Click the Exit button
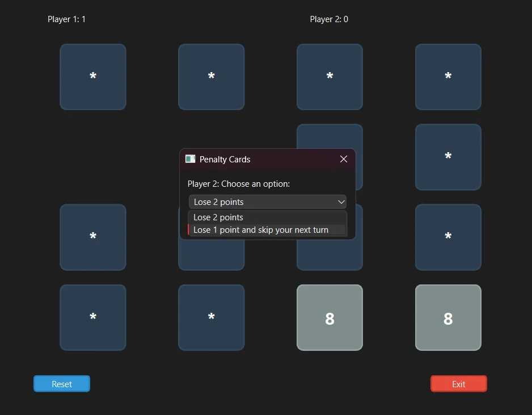 coord(458,383)
